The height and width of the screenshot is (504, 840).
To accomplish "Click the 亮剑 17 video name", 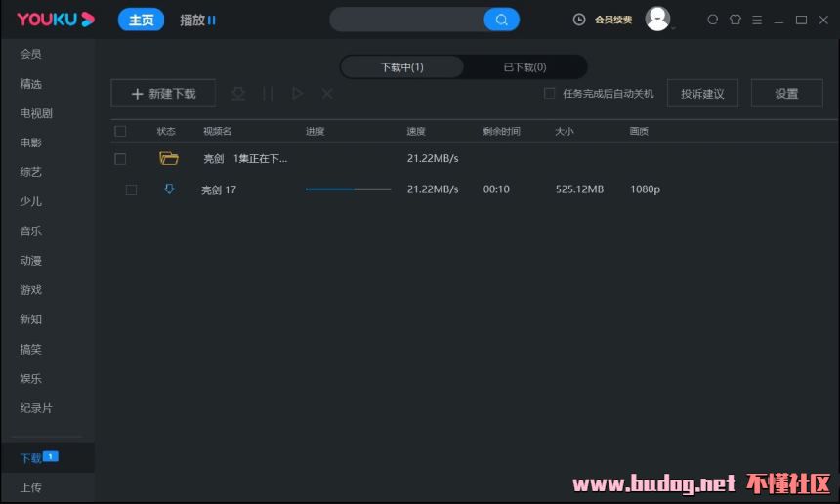I will [219, 189].
